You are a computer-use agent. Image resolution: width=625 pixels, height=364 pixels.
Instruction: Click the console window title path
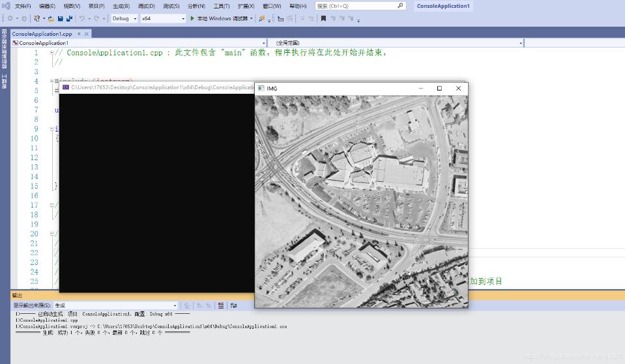pos(162,87)
